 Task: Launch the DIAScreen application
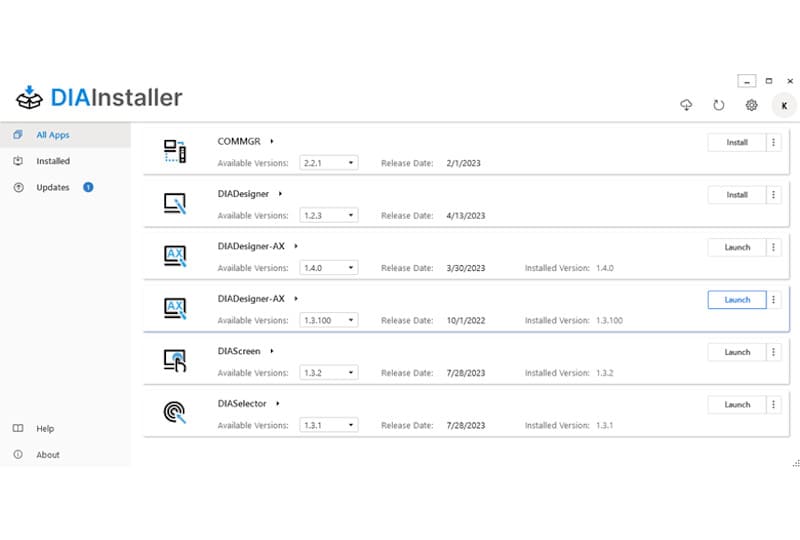[736, 353]
